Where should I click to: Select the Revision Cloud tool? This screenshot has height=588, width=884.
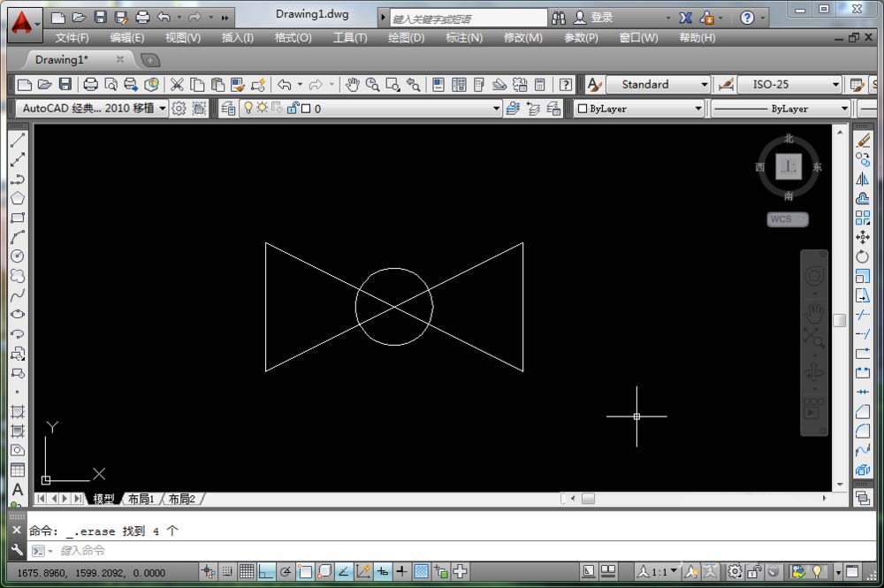tap(18, 276)
